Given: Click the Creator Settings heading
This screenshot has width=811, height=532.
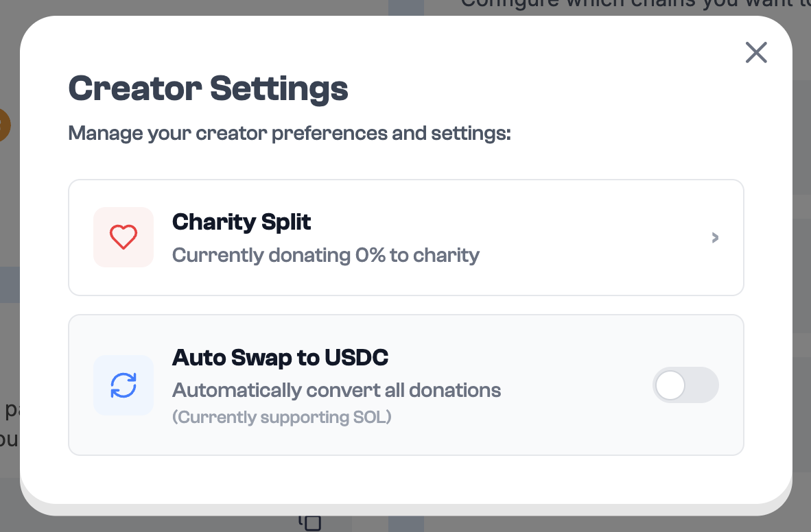Looking at the screenshot, I should point(208,89).
